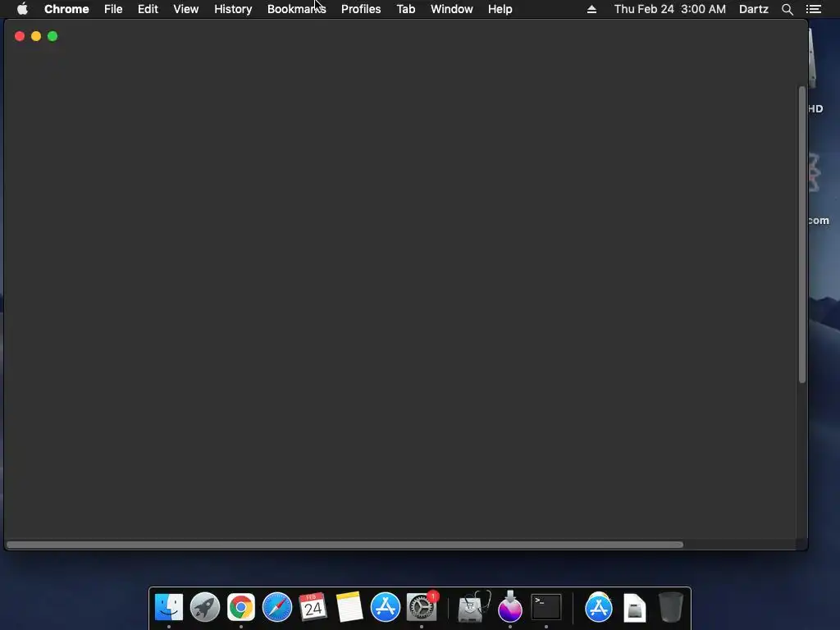Open Notes icon in the Dock
Image resolution: width=840 pixels, height=630 pixels.
349,607
